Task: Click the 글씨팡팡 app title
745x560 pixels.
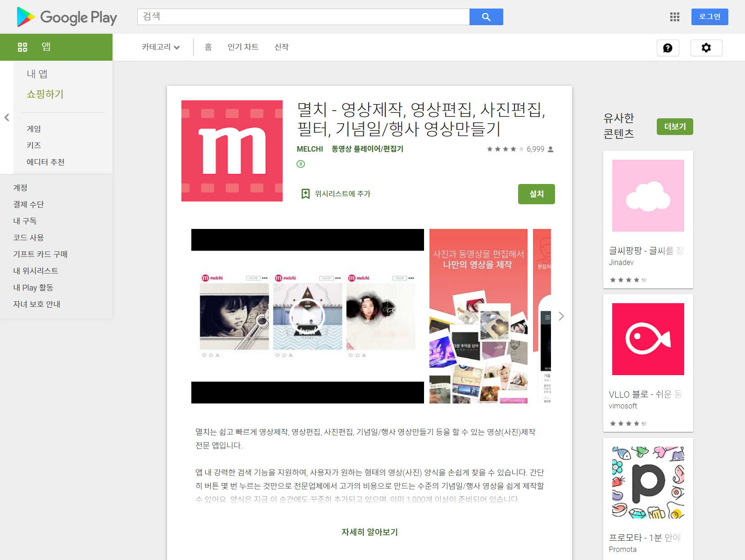Action: [646, 251]
